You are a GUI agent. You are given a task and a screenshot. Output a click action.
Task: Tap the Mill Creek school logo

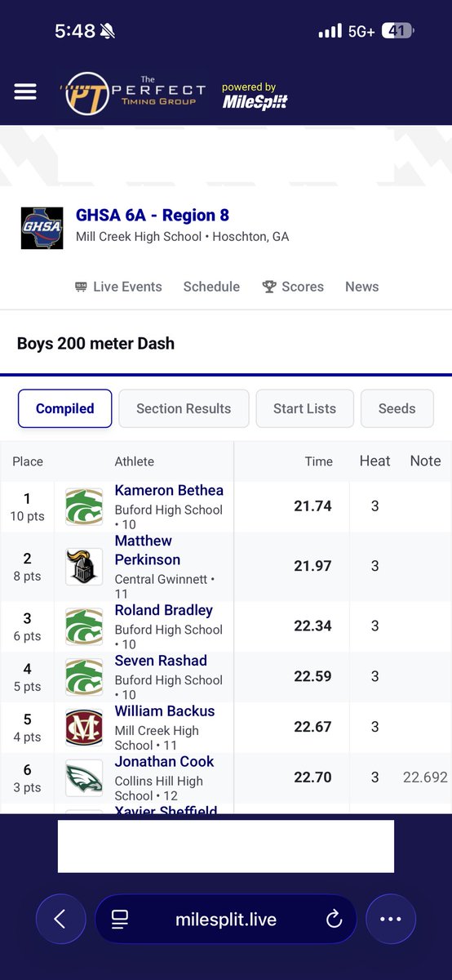84,727
